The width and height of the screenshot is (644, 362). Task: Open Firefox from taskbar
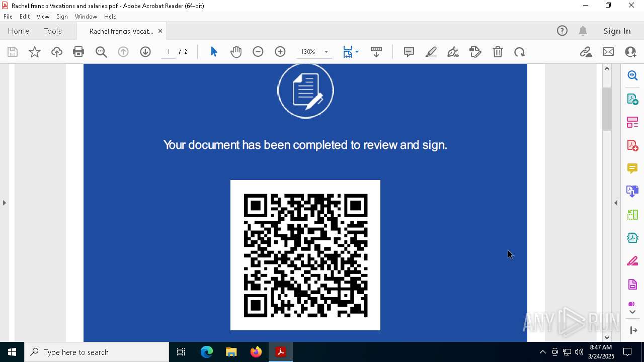(256, 352)
